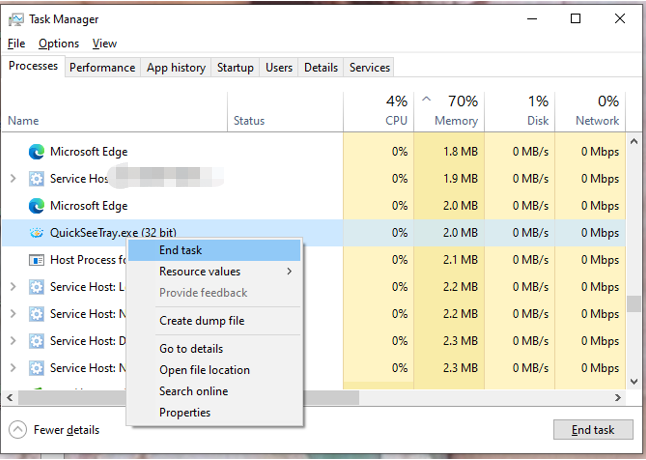Click gear icon of Service Host: N at 2.3 MB

click(x=36, y=368)
